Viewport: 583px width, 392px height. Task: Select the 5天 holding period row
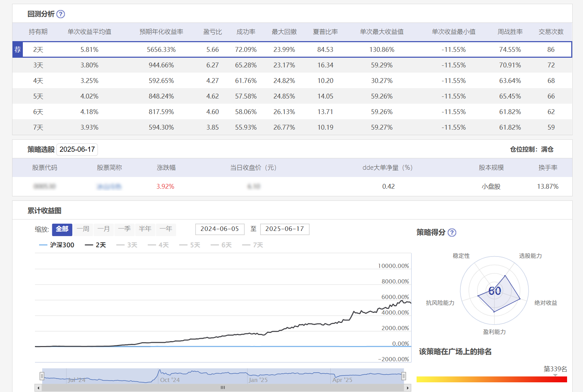[x=38, y=96]
